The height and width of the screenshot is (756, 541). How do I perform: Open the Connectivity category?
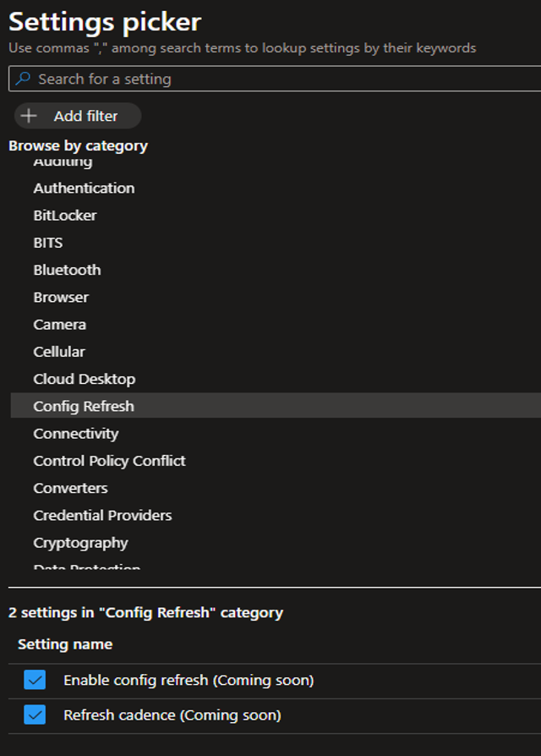click(x=76, y=433)
